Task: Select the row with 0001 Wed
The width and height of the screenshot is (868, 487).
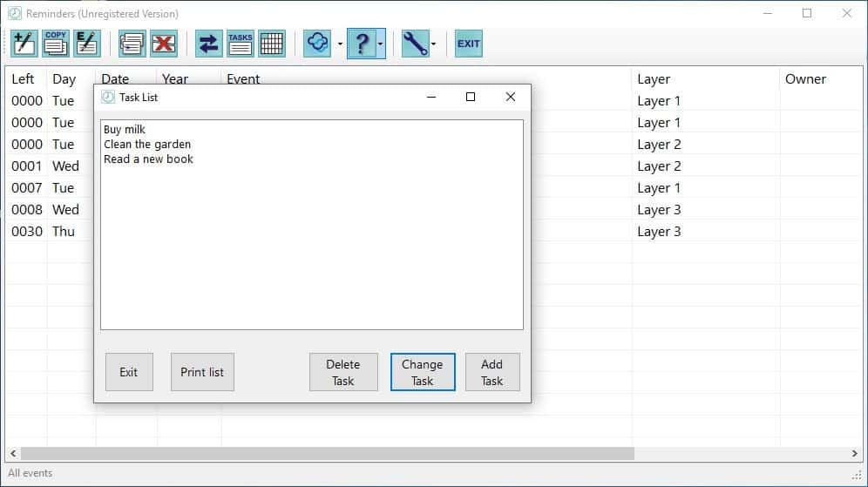Action: click(434, 166)
